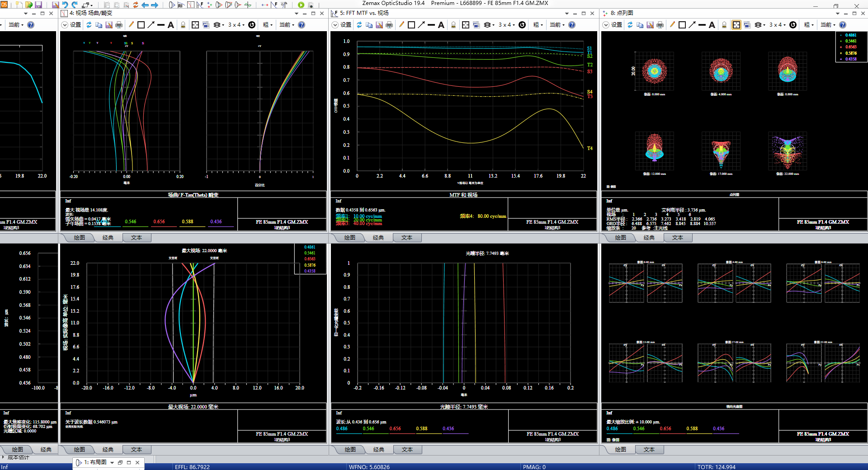Click 设置 label in FFT MTF window

coord(346,25)
